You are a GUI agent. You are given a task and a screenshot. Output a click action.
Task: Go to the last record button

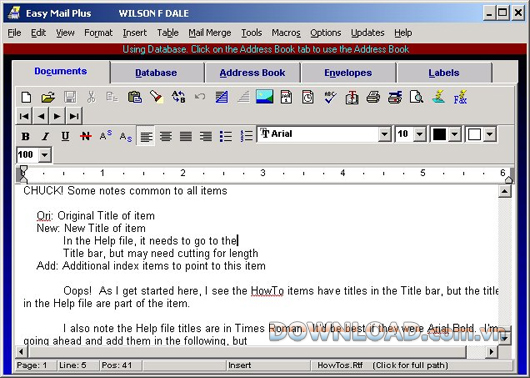click(x=74, y=116)
